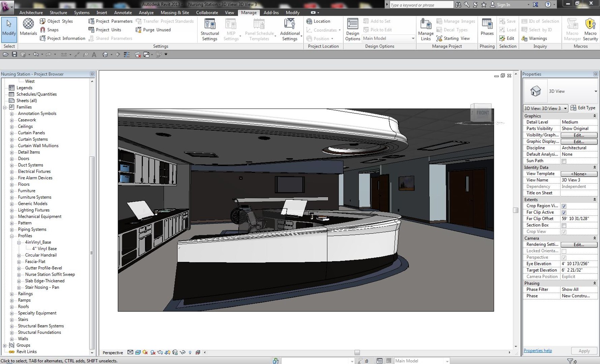Click the view's horizontal scrollbar thumb
Viewport: 600px width, 364px height.
(357, 353)
